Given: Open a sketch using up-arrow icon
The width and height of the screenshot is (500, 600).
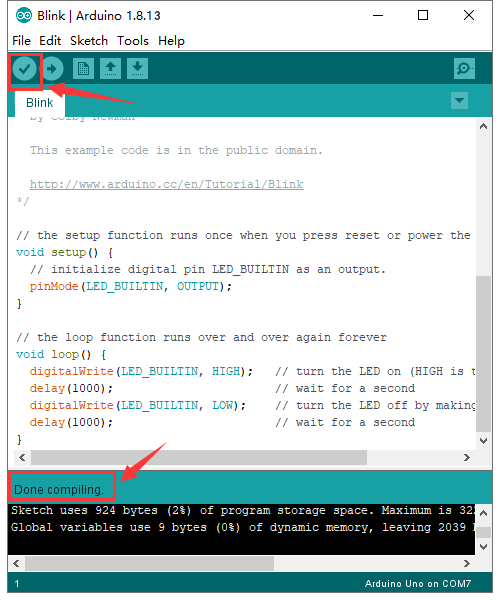Looking at the screenshot, I should point(111,69).
